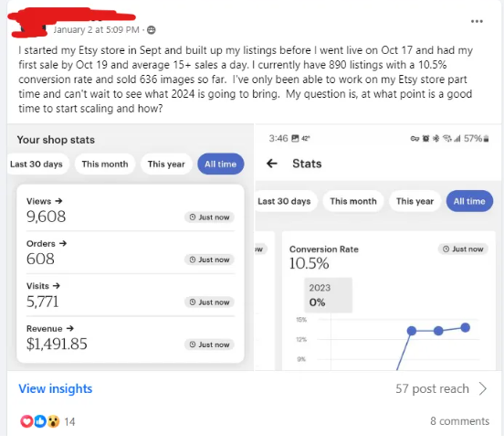Select left 'This month' filter pill
Image resolution: width=504 pixels, height=445 pixels.
tap(105, 164)
